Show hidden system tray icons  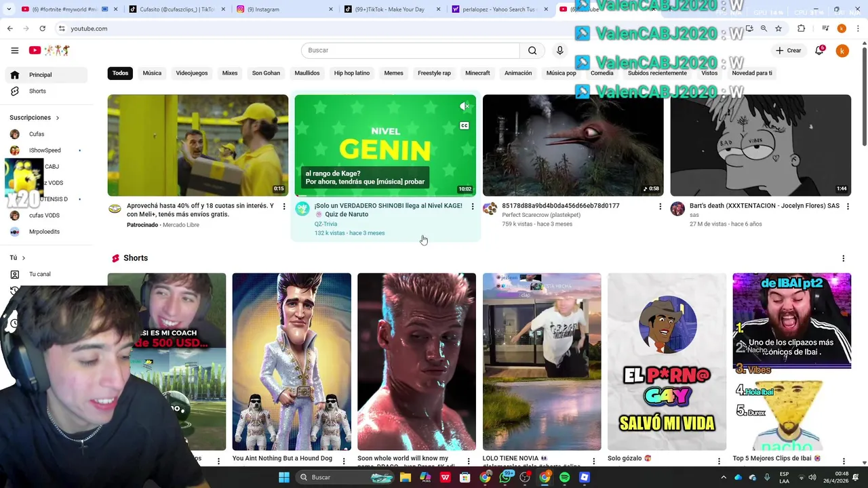coord(724,477)
